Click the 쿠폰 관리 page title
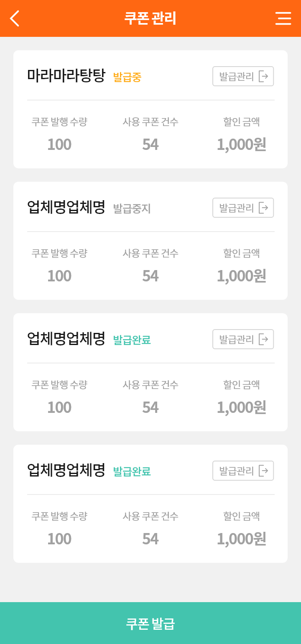 click(x=150, y=18)
